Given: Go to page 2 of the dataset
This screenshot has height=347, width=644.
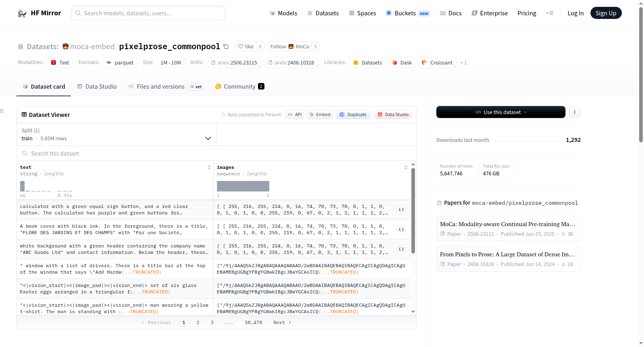Looking at the screenshot, I should click(x=198, y=322).
